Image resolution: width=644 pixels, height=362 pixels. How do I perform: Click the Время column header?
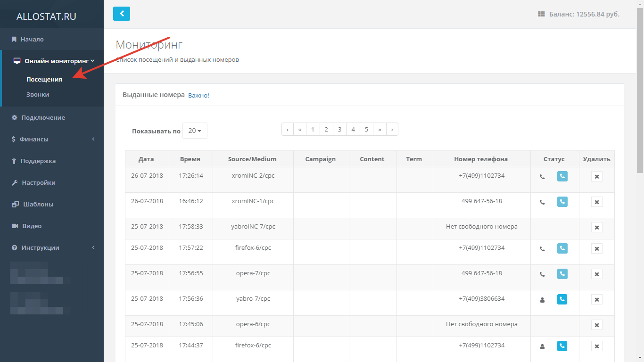point(190,159)
